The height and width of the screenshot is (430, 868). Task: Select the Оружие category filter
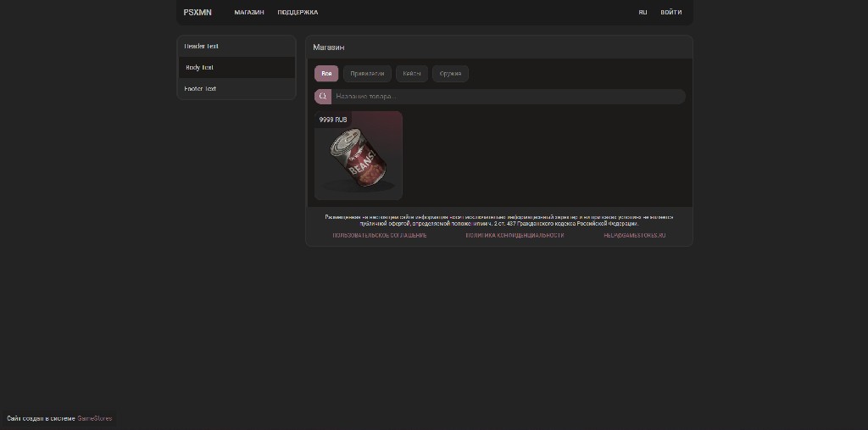point(450,74)
